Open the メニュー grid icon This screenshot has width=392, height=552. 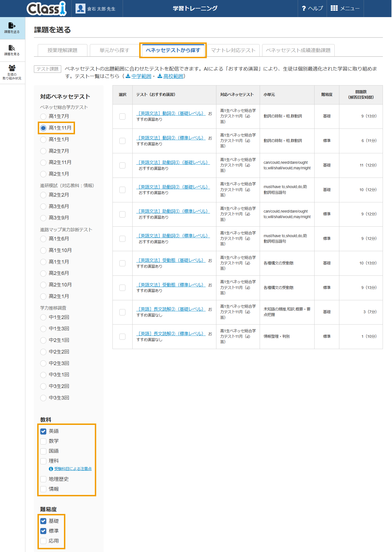tap(334, 8)
